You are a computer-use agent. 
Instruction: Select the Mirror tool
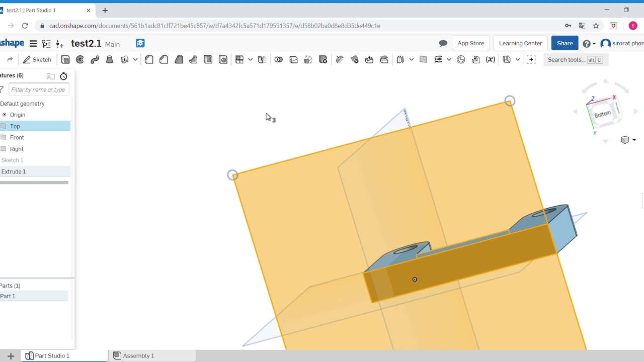pos(262,60)
